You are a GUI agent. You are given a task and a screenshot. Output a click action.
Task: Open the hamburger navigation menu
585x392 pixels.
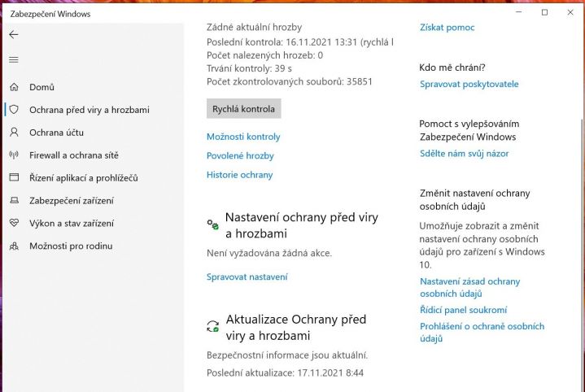pos(14,59)
